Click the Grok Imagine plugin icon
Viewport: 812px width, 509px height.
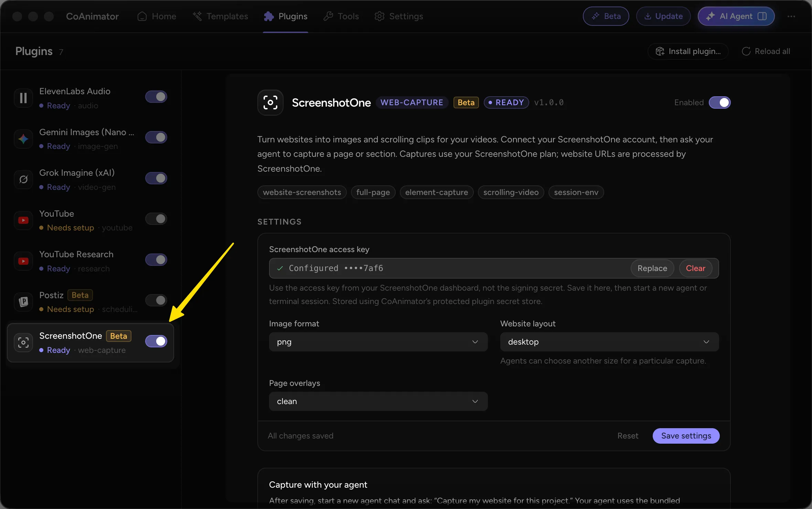click(x=23, y=180)
